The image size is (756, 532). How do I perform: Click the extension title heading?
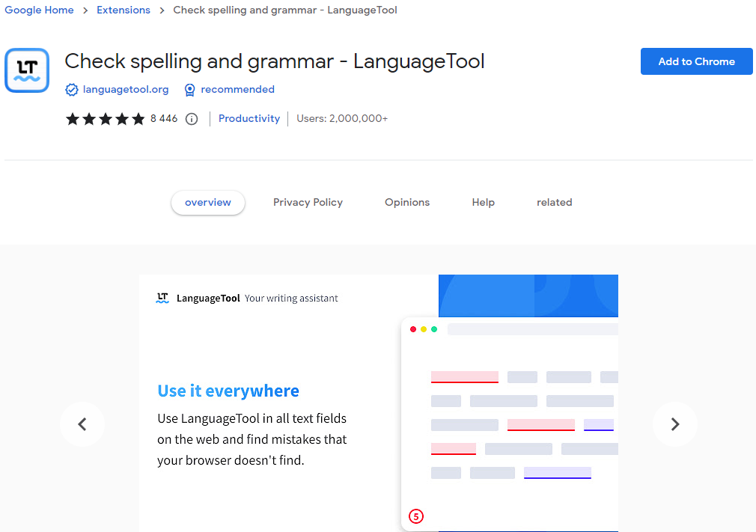coord(275,61)
